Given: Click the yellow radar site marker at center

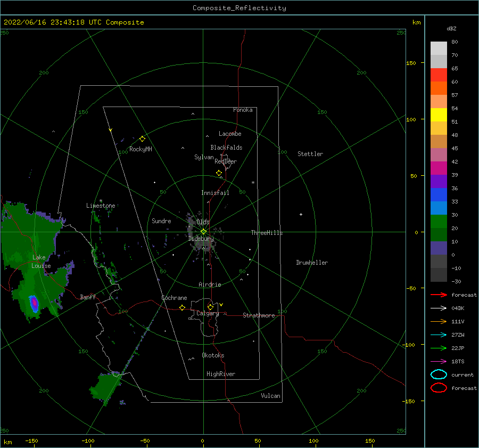Looking at the screenshot, I should 203,232.
